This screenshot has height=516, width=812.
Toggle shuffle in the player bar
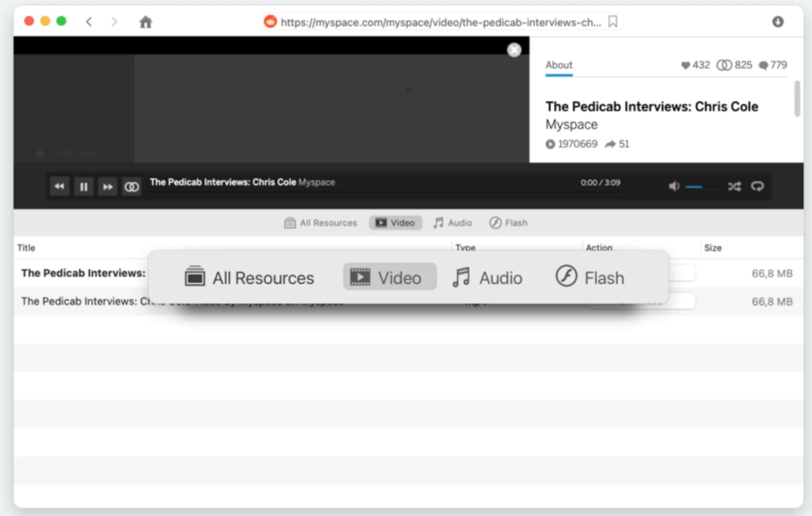[734, 186]
